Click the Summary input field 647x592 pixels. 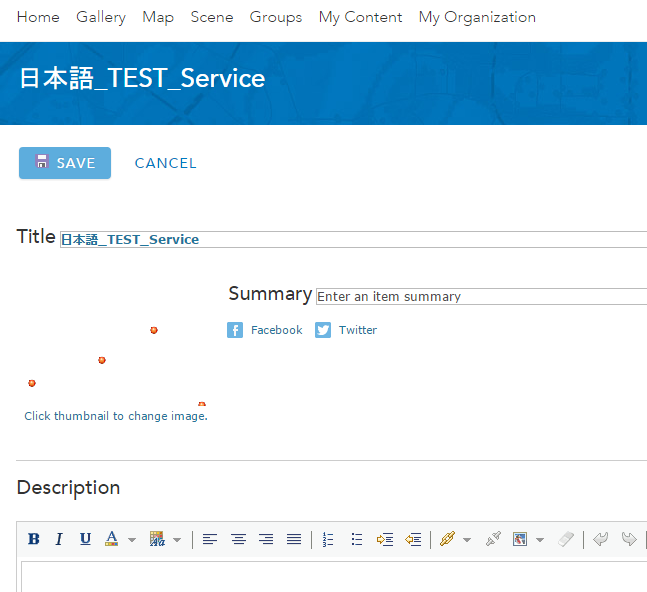[x=480, y=296]
